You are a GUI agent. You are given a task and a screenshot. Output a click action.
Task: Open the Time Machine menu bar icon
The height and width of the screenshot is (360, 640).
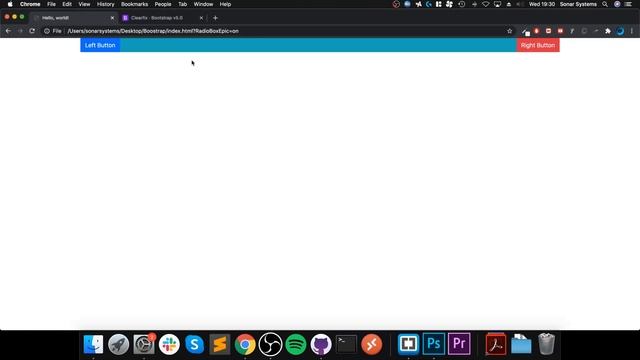(462, 4)
